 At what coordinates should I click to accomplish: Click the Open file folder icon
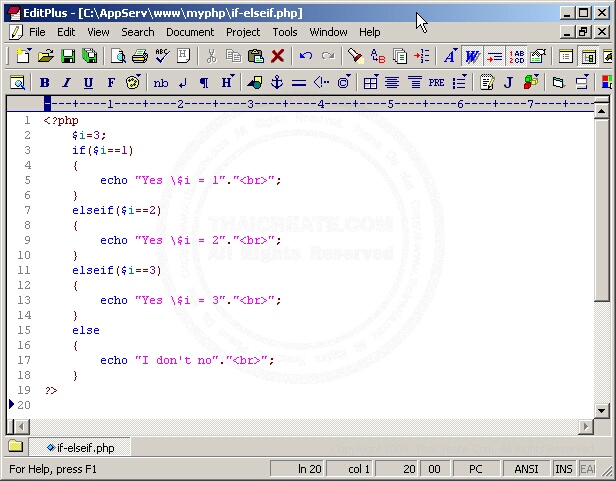pyautogui.click(x=46, y=57)
